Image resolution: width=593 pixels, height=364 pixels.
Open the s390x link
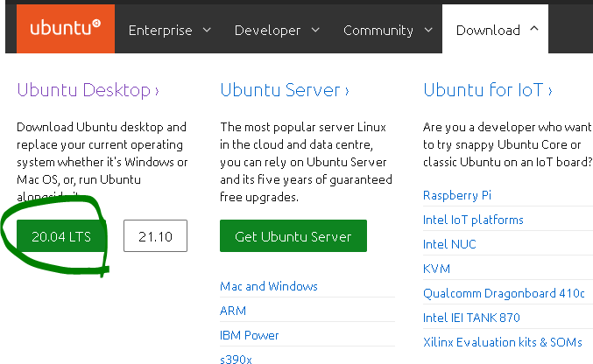point(236,359)
